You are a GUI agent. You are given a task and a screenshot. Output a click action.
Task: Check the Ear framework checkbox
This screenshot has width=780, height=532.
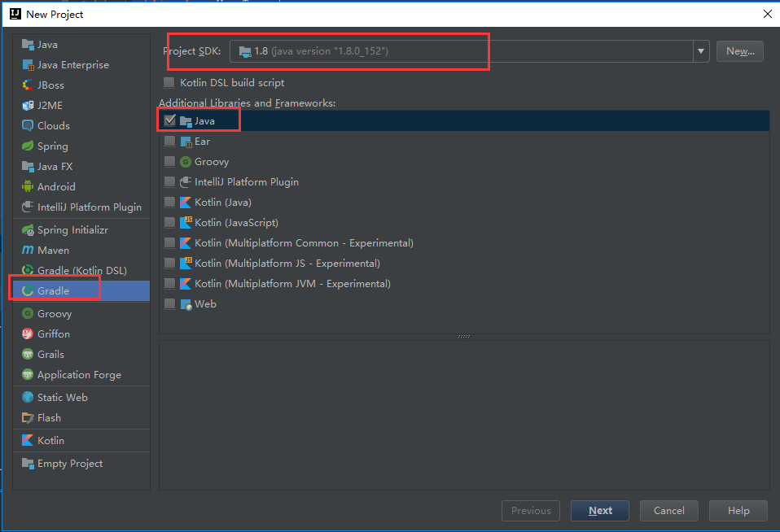169,142
